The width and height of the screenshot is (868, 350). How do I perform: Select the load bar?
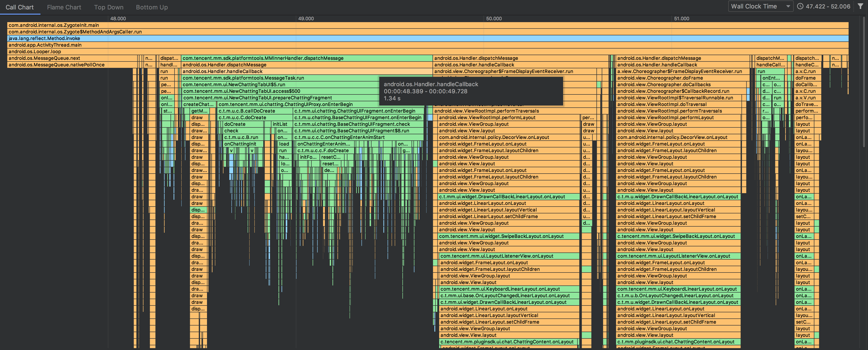coord(284,144)
